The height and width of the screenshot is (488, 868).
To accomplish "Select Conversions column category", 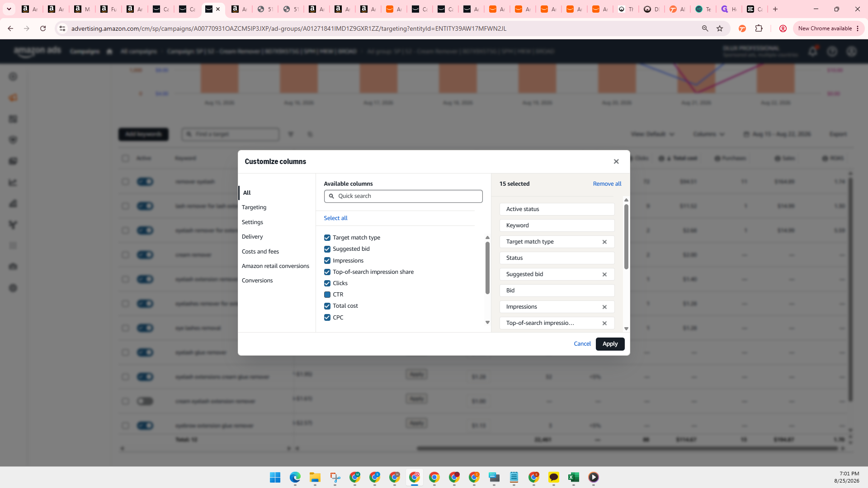I will [257, 281].
